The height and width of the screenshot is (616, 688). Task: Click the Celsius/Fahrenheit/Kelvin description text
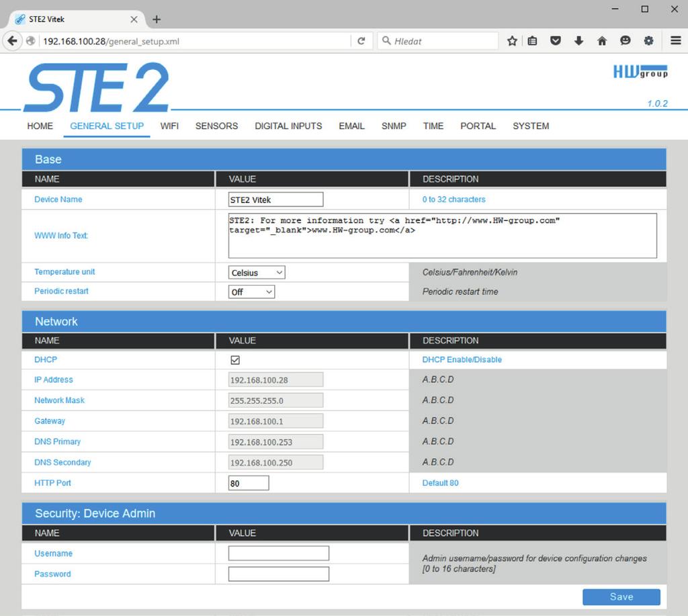click(x=470, y=272)
